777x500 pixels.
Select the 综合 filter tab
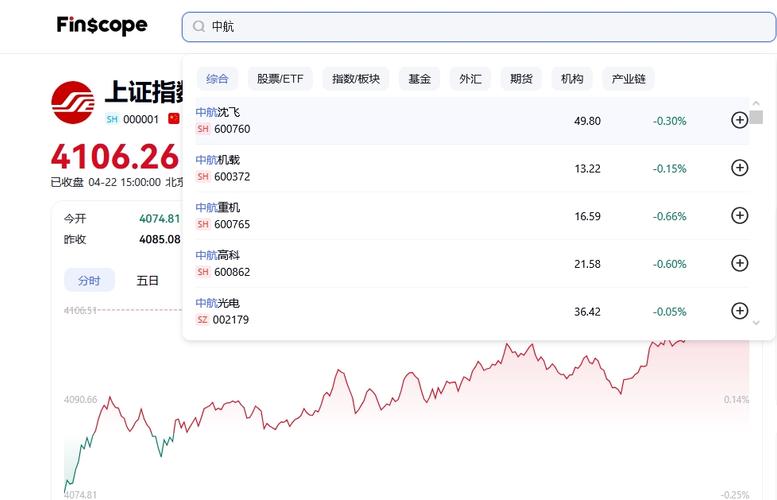coord(217,79)
